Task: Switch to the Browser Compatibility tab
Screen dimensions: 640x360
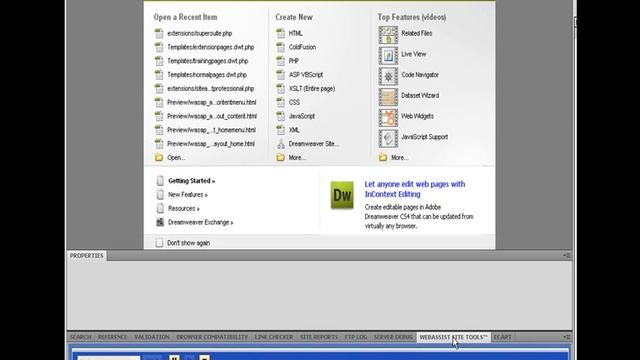Action: 212,337
